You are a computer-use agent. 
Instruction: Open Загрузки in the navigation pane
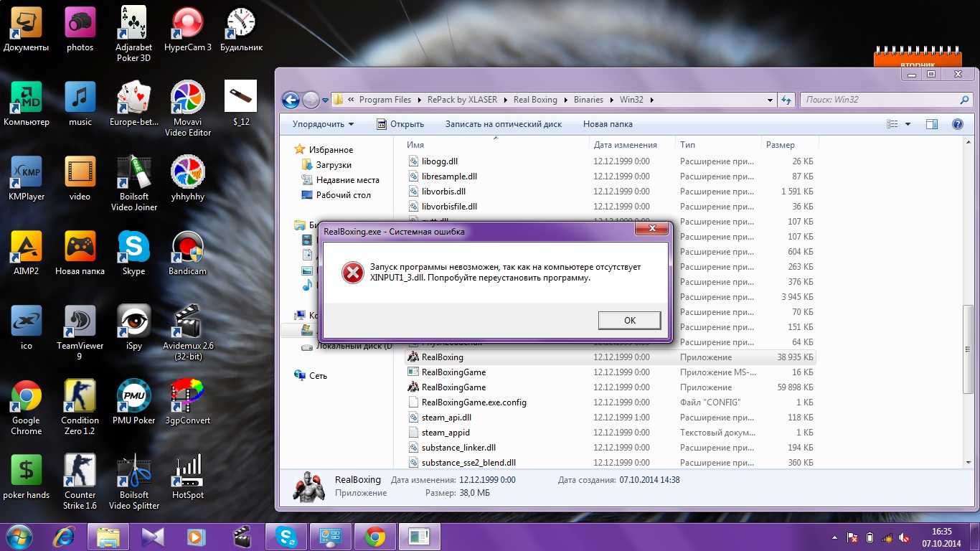pyautogui.click(x=334, y=165)
